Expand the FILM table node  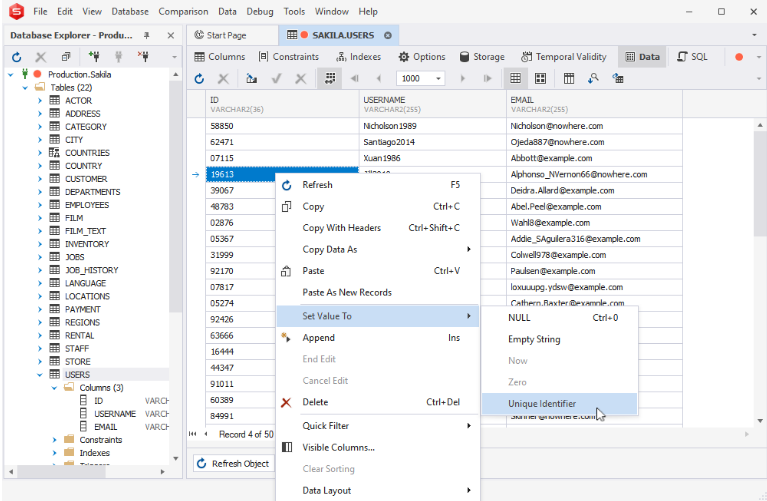(x=40, y=218)
